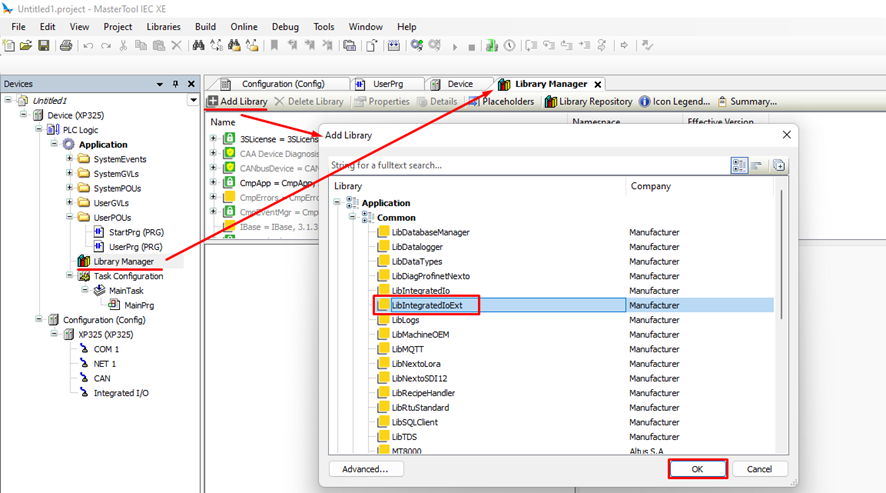Select Library Manager in device tree
The height and width of the screenshot is (493, 886).
(x=123, y=261)
